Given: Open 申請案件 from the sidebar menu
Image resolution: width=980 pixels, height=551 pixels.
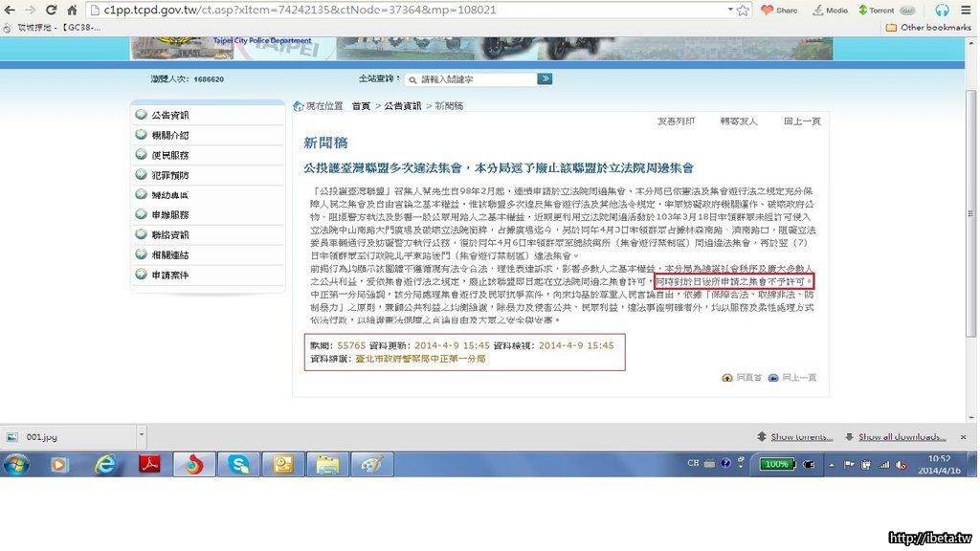Looking at the screenshot, I should click(x=169, y=275).
